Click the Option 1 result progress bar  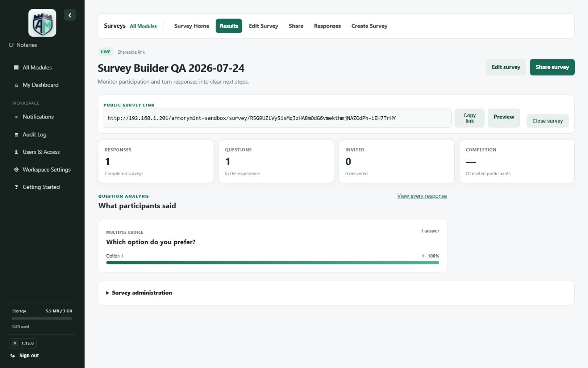pos(273,263)
